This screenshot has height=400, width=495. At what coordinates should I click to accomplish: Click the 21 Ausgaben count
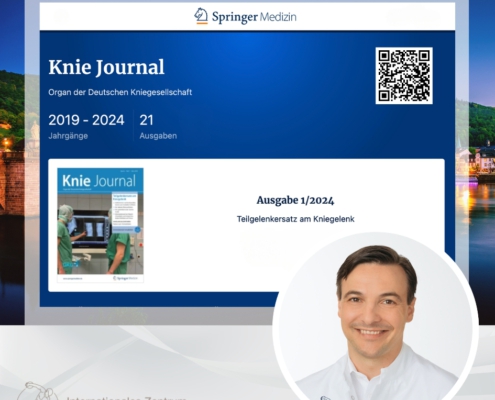click(146, 120)
